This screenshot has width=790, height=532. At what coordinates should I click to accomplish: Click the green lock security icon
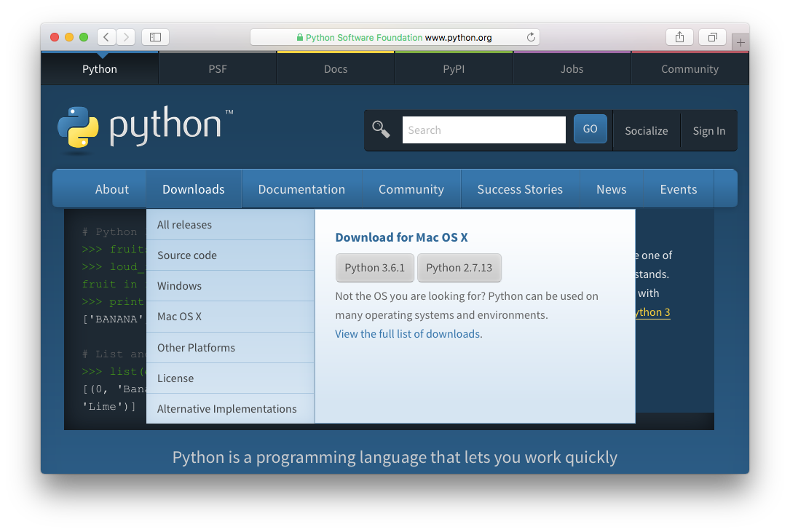pos(300,37)
